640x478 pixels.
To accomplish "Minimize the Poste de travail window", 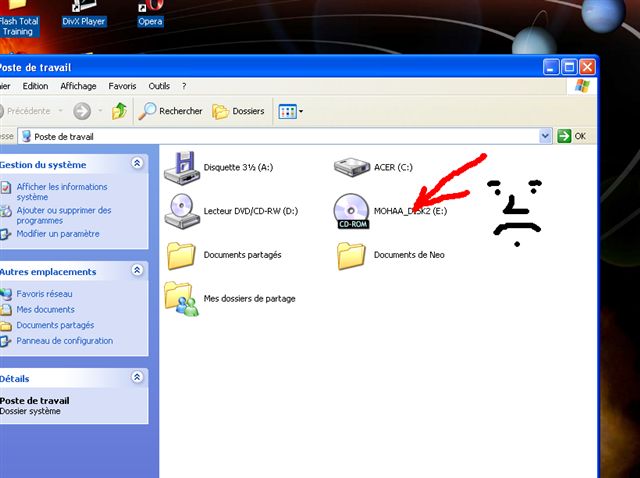I will (x=551, y=67).
